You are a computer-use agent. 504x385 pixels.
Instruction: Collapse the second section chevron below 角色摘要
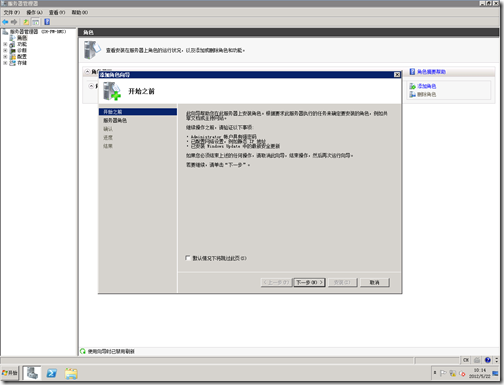click(91, 86)
